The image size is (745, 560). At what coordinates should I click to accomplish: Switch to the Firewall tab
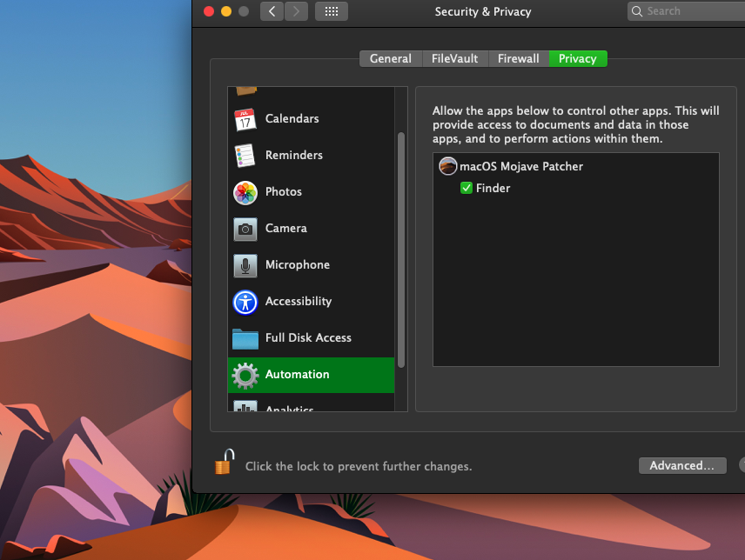click(x=519, y=59)
